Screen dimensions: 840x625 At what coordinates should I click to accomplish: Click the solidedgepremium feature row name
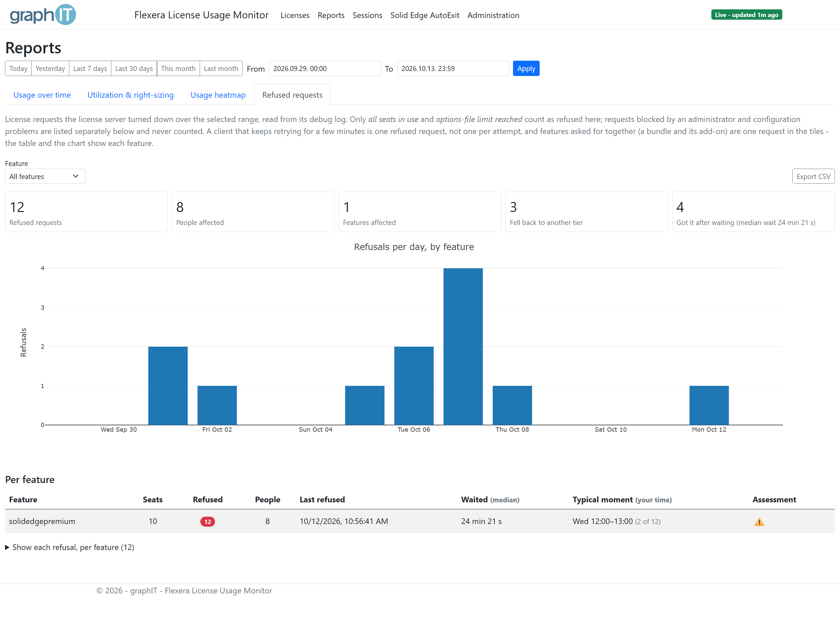coord(42,521)
